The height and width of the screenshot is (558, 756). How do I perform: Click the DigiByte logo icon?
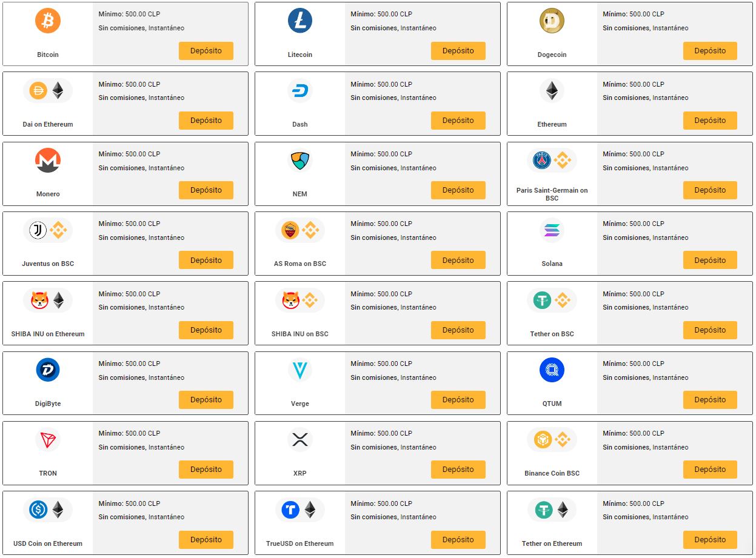[48, 370]
